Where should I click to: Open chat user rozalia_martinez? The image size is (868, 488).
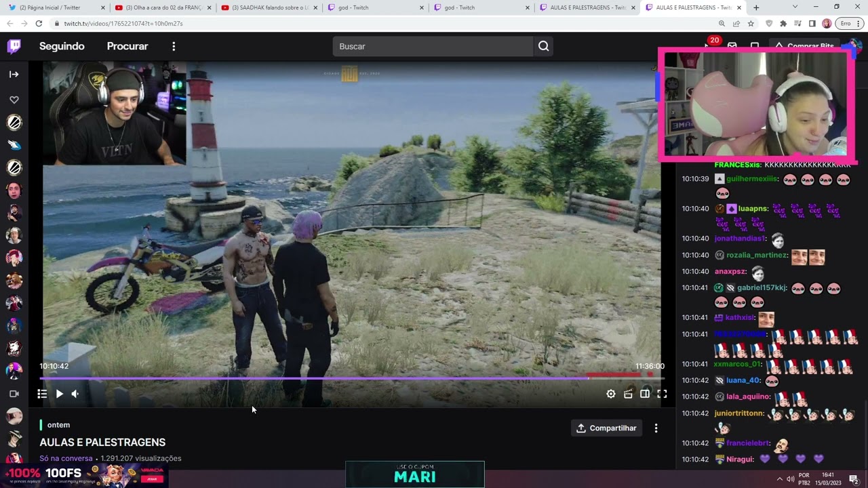(x=757, y=255)
